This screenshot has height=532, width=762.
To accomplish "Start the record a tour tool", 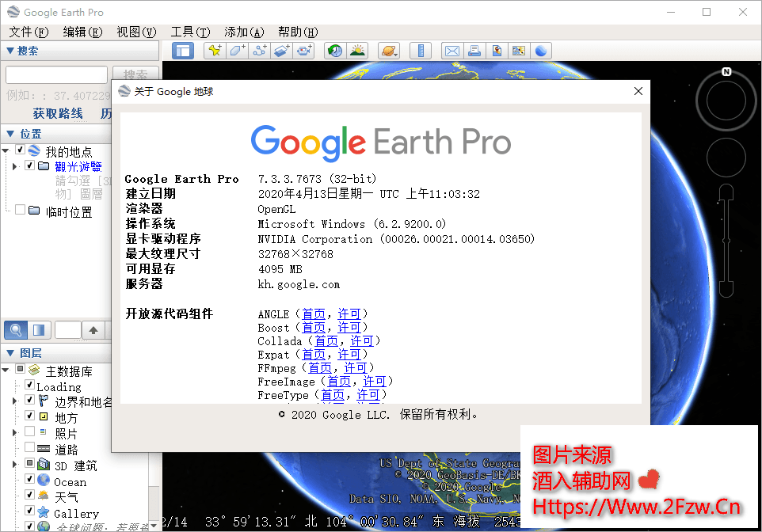I will [304, 51].
